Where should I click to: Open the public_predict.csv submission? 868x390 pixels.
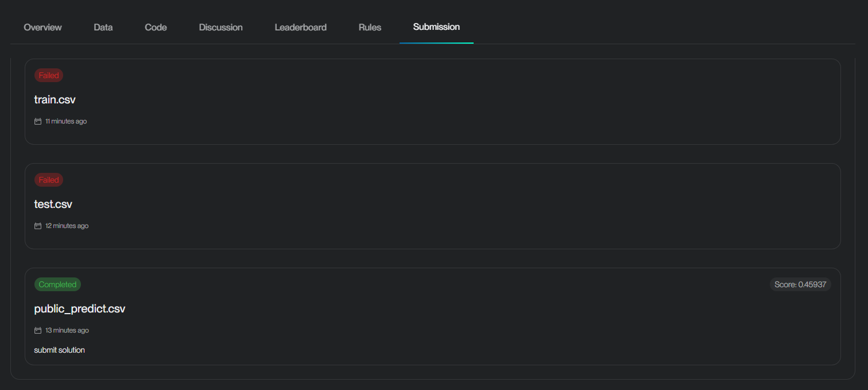[x=80, y=308]
